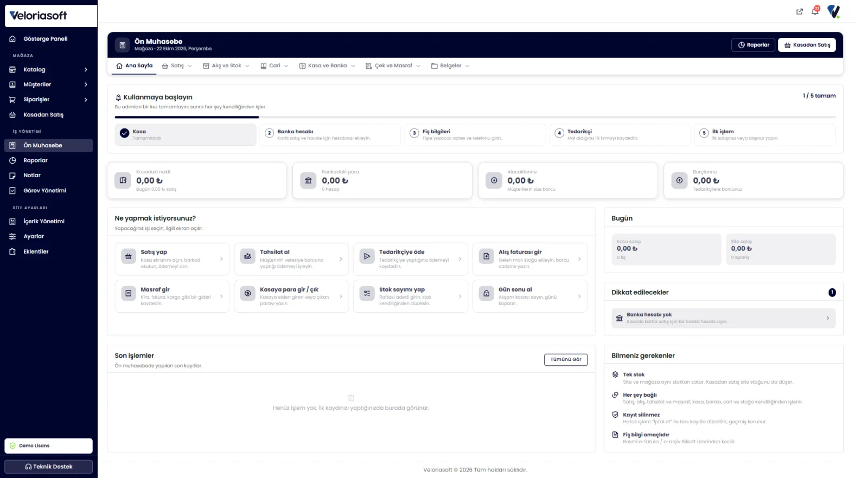Click the Raporlar header button
The height and width of the screenshot is (478, 868).
754,45
